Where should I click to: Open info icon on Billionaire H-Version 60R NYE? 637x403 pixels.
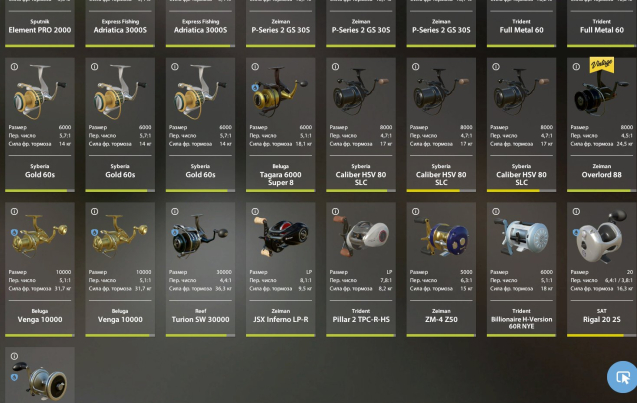(x=496, y=211)
